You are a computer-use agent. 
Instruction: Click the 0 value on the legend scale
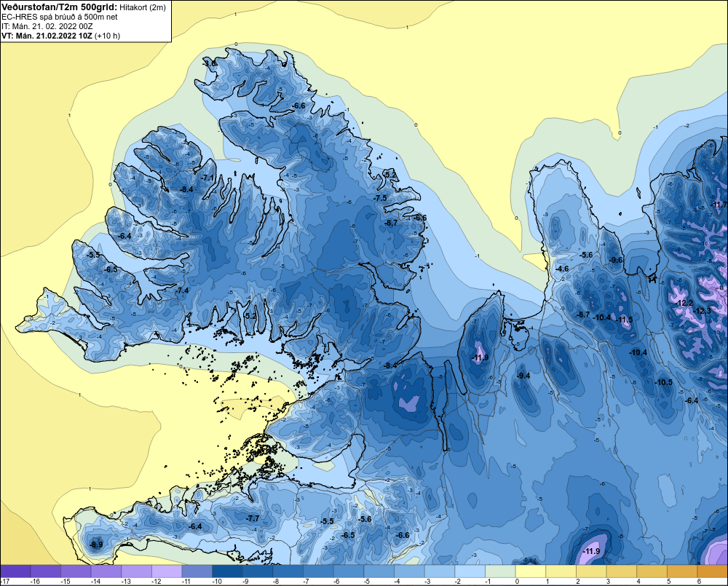pos(518,582)
